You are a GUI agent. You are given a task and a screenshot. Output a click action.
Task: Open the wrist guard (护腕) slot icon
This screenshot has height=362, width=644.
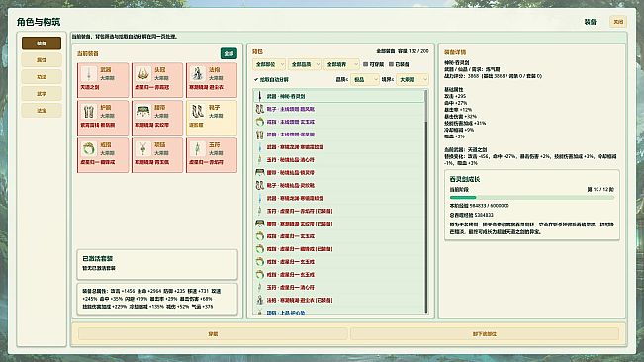(x=89, y=112)
